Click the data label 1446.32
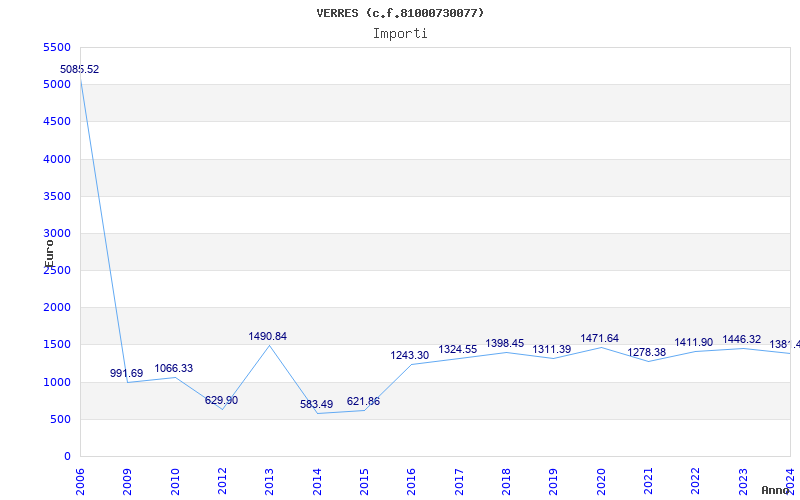This screenshot has height=500, width=800. (x=741, y=340)
